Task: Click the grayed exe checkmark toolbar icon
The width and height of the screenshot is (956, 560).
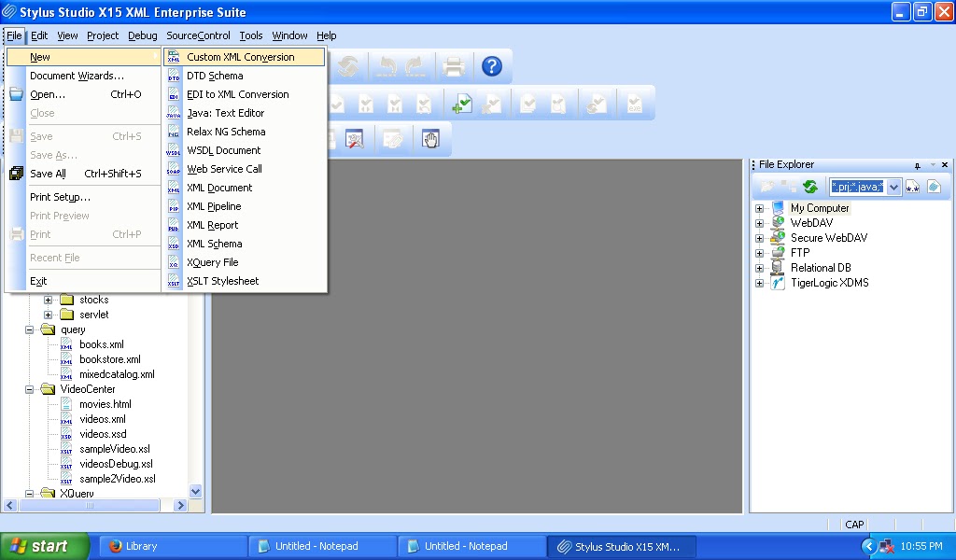Action: [634, 104]
